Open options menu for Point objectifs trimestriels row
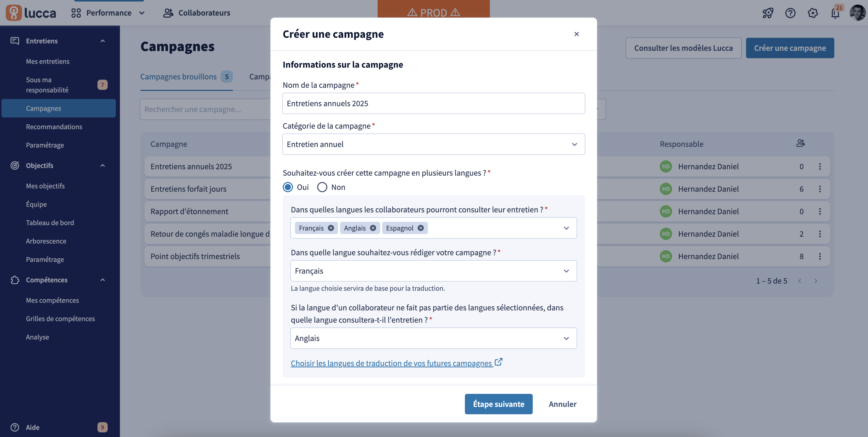Image resolution: width=868 pixels, height=437 pixels. (x=820, y=256)
